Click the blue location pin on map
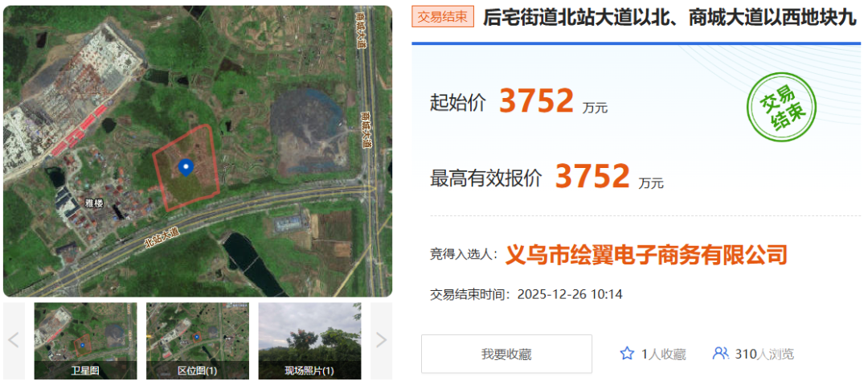Image resolution: width=868 pixels, height=385 pixels. click(186, 166)
